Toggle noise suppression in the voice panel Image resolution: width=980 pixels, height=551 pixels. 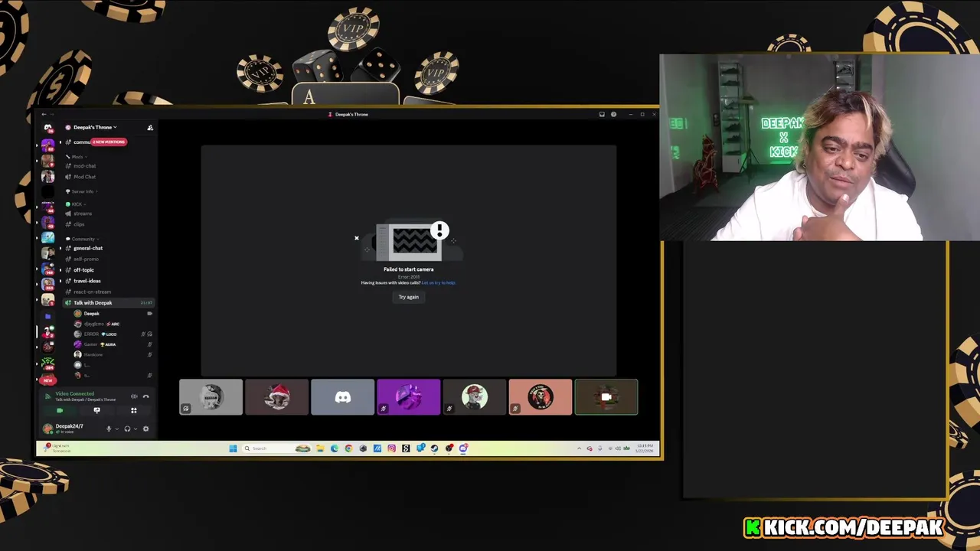pos(134,396)
